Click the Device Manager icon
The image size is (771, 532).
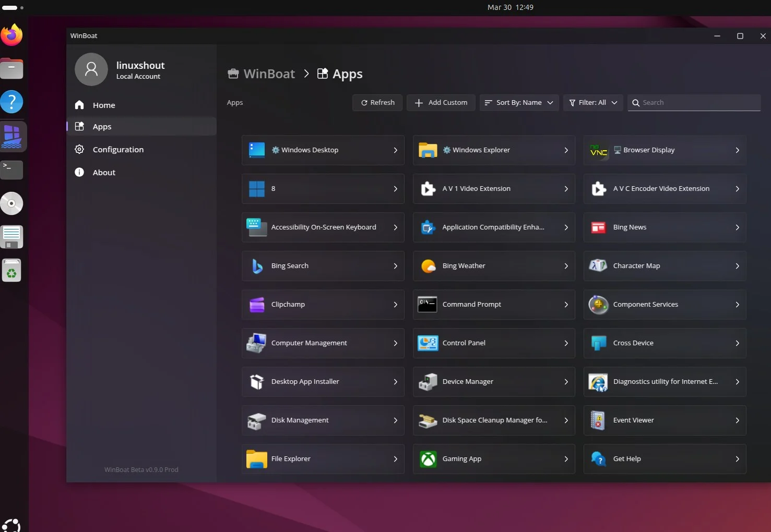click(428, 382)
